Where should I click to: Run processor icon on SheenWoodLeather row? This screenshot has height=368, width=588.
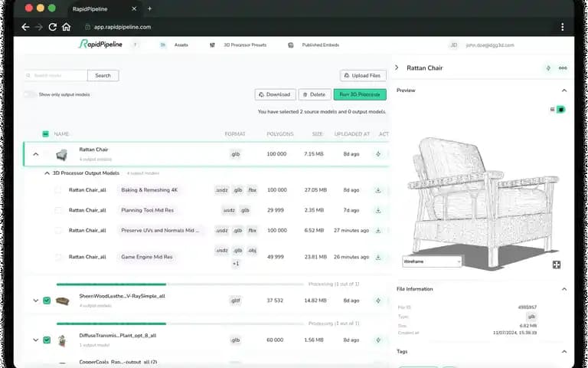pos(378,301)
